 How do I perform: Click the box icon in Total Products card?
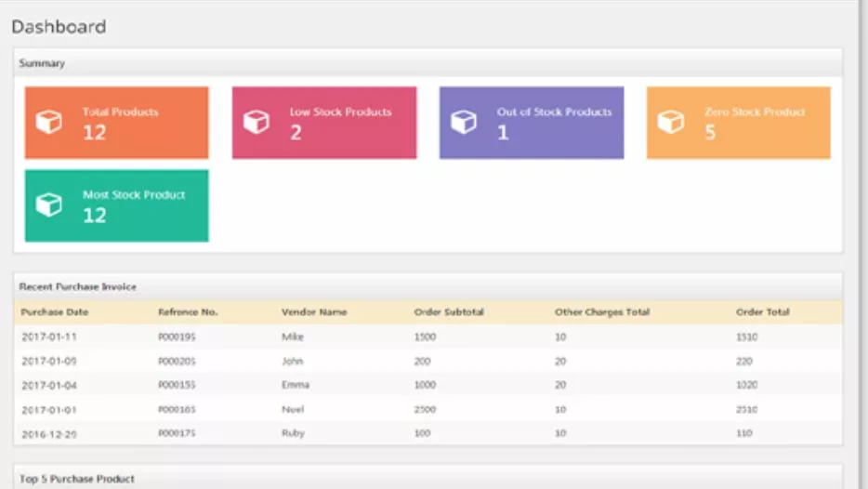pos(48,122)
